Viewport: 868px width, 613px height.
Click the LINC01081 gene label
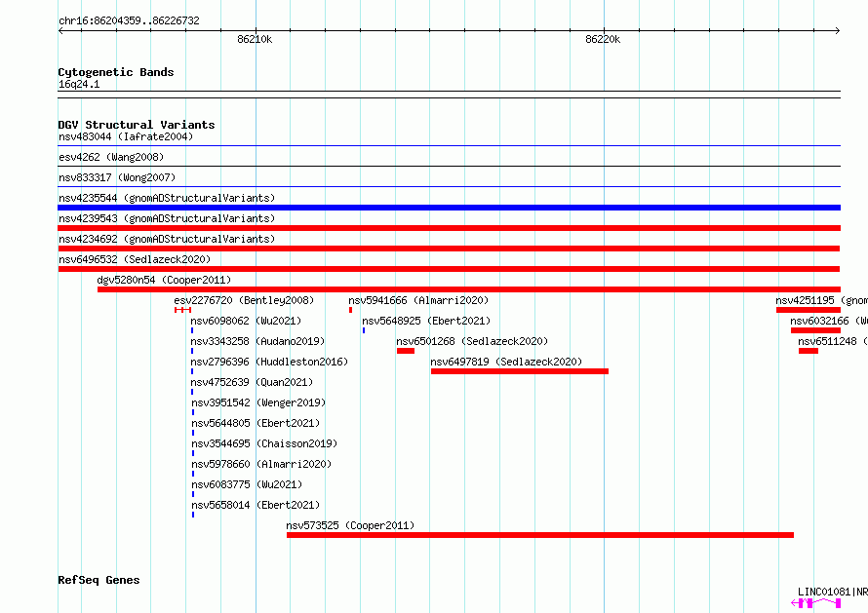click(833, 592)
